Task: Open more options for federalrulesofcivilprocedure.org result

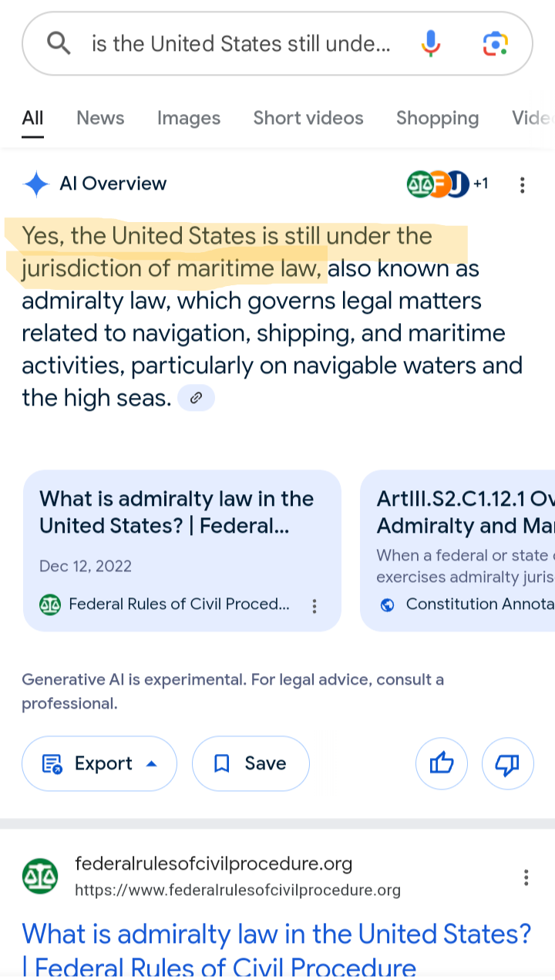Action: point(526,877)
